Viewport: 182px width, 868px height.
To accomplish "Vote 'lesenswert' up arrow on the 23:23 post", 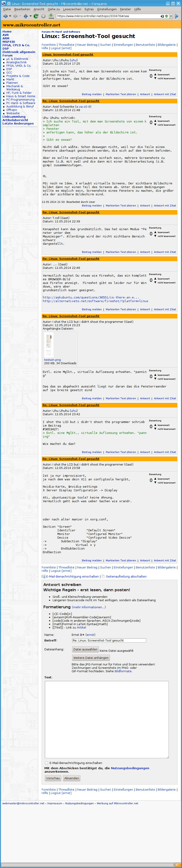I will 155,375.
